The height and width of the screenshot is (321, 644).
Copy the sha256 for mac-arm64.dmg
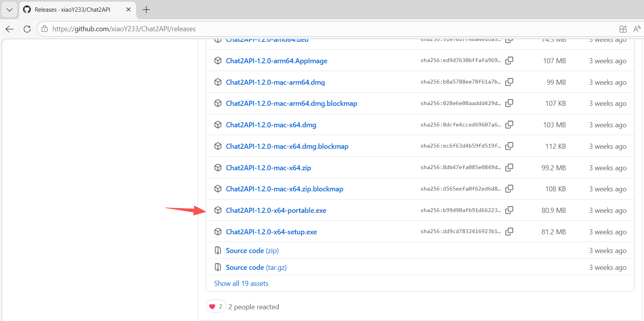(x=509, y=82)
